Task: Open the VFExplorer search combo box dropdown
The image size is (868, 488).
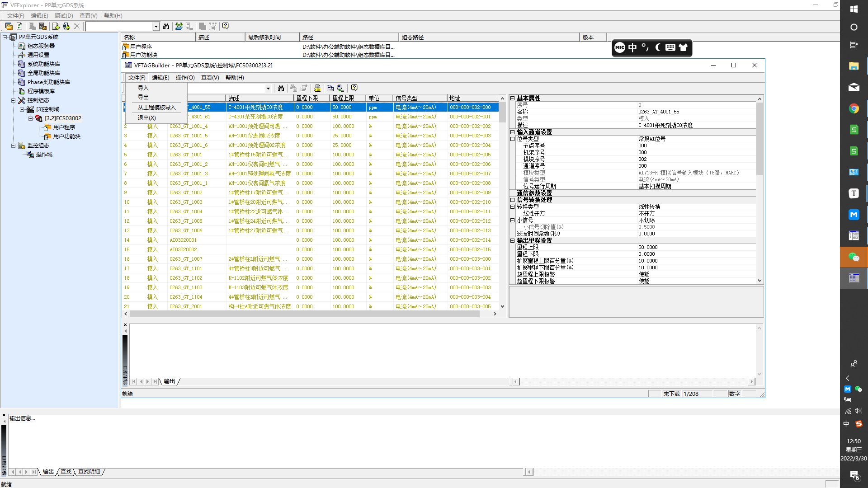Action: pyautogui.click(x=156, y=27)
